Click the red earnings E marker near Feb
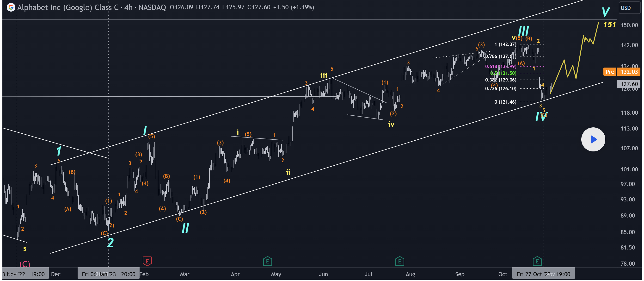 coord(147,261)
